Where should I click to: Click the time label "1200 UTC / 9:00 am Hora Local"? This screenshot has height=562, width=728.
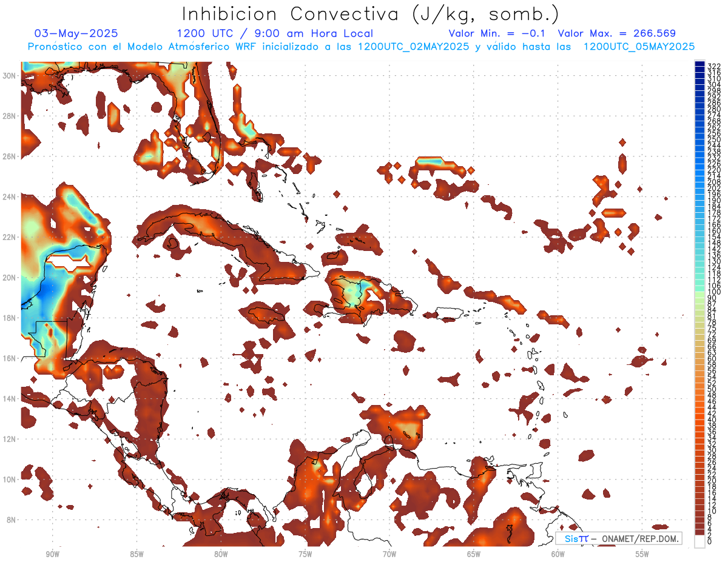click(x=275, y=33)
